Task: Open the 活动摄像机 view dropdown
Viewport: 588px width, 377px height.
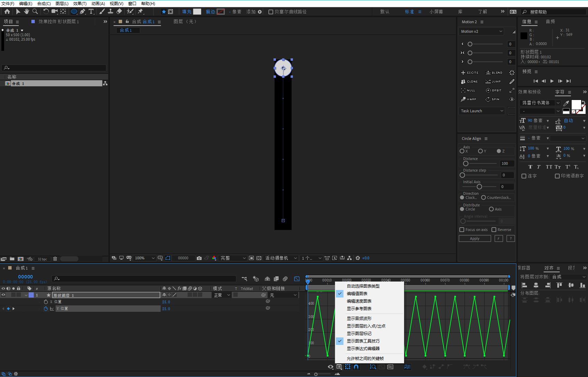Action: [281, 258]
